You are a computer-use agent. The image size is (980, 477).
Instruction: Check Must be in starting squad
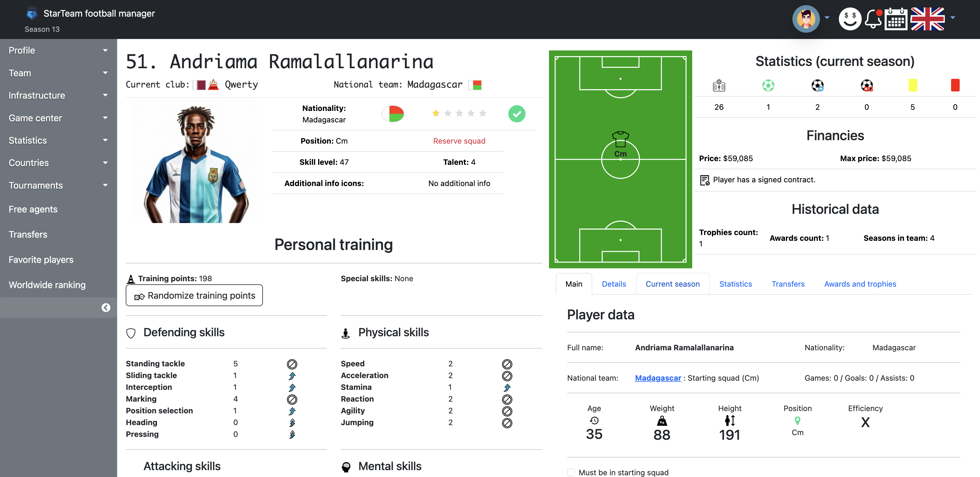click(x=571, y=472)
